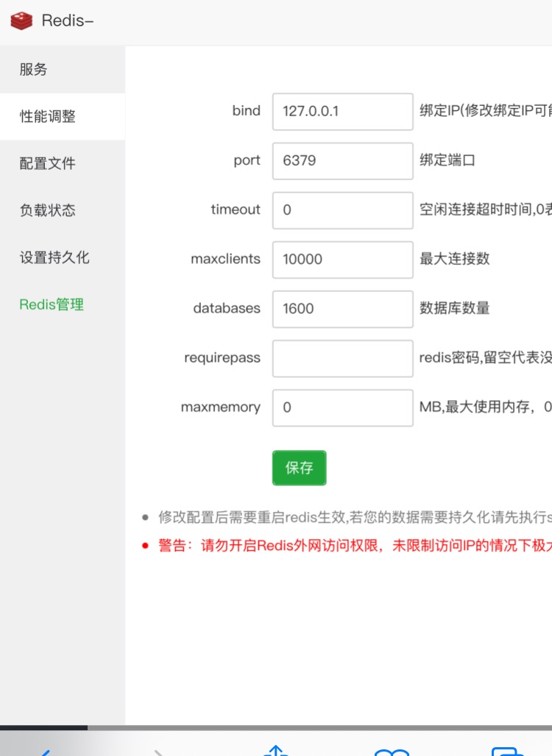Screen dimensions: 552x756
Task: Click the maxclients field with 10000
Action: pos(342,259)
